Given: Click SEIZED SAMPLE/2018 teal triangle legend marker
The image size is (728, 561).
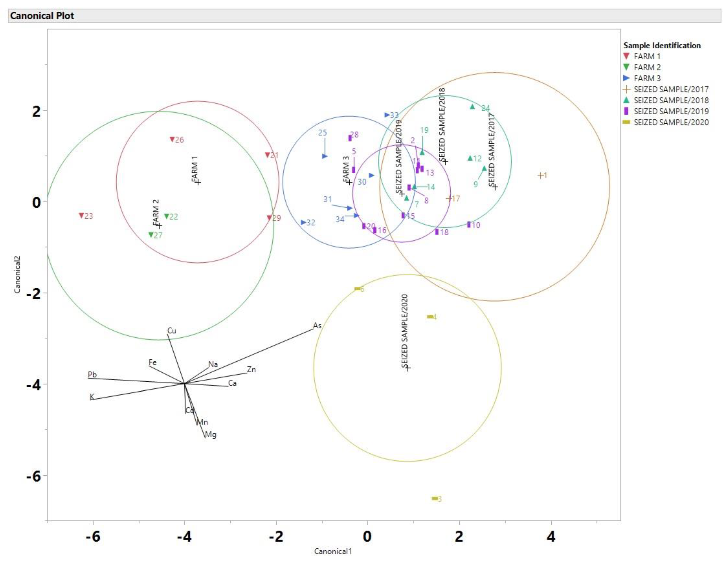Looking at the screenshot, I should [x=626, y=100].
